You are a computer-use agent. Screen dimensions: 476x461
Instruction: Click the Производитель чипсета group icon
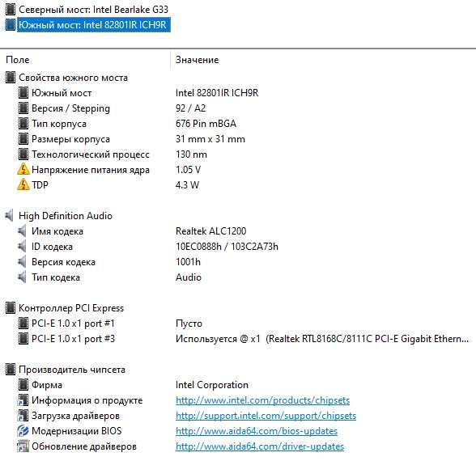pos(10,370)
